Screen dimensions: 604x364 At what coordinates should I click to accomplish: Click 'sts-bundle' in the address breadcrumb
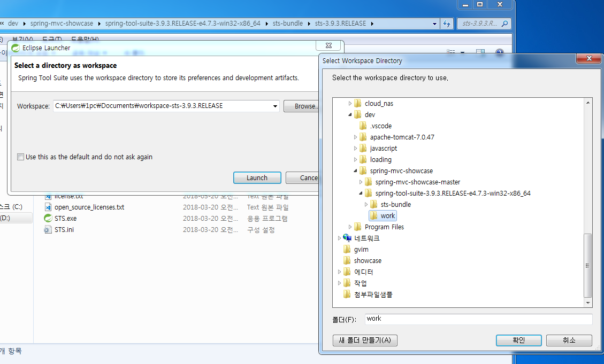coord(288,24)
